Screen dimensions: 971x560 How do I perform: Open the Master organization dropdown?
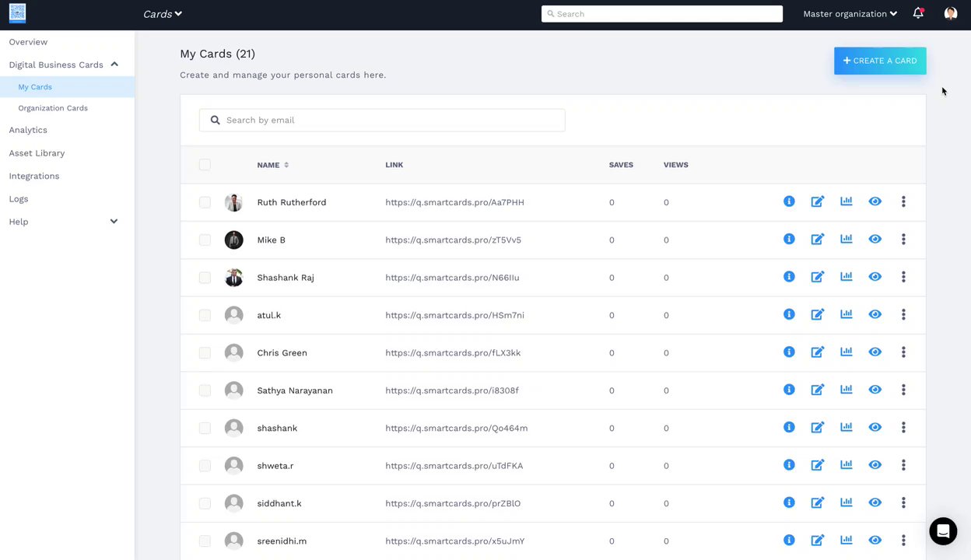(850, 14)
